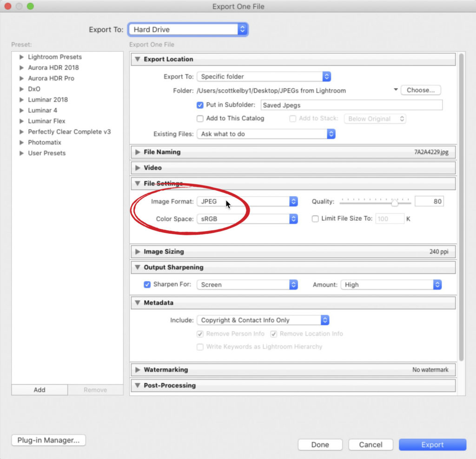Screen dimensions: 476x459
Task: Uncheck the Put in Subfolder checkbox
Action: pyautogui.click(x=200, y=105)
